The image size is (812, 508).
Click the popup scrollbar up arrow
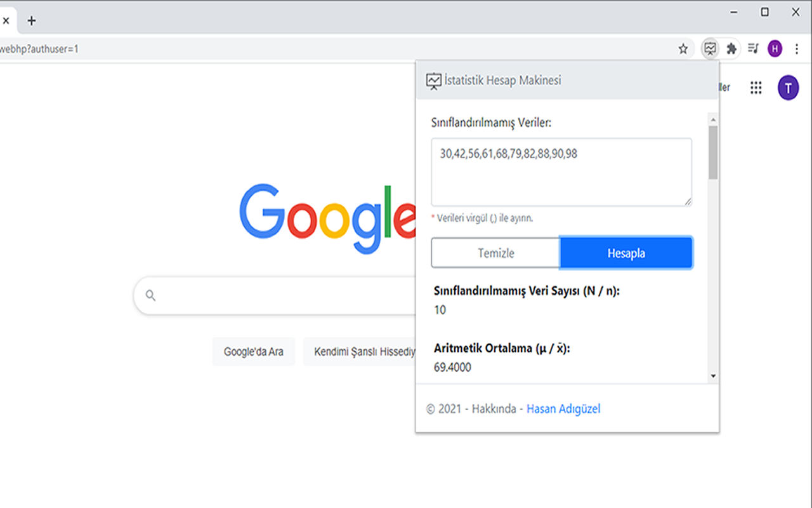coord(713,119)
